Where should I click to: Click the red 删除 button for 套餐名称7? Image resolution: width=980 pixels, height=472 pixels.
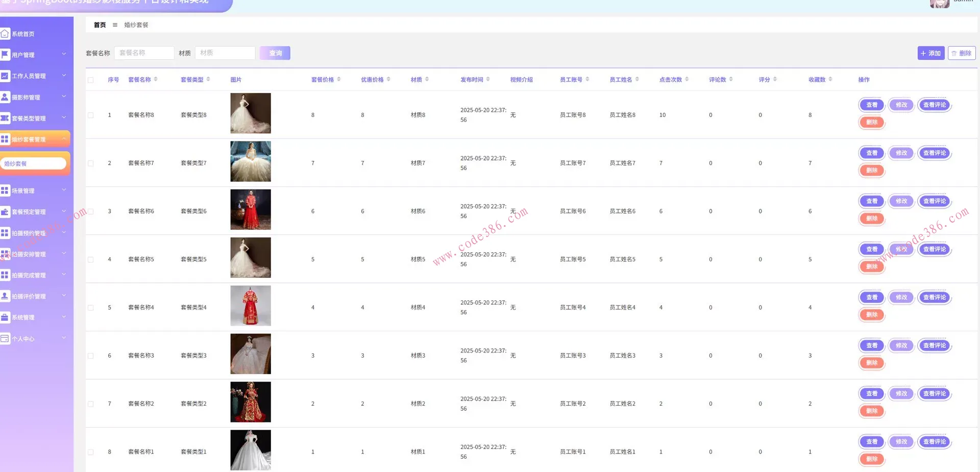[871, 170]
